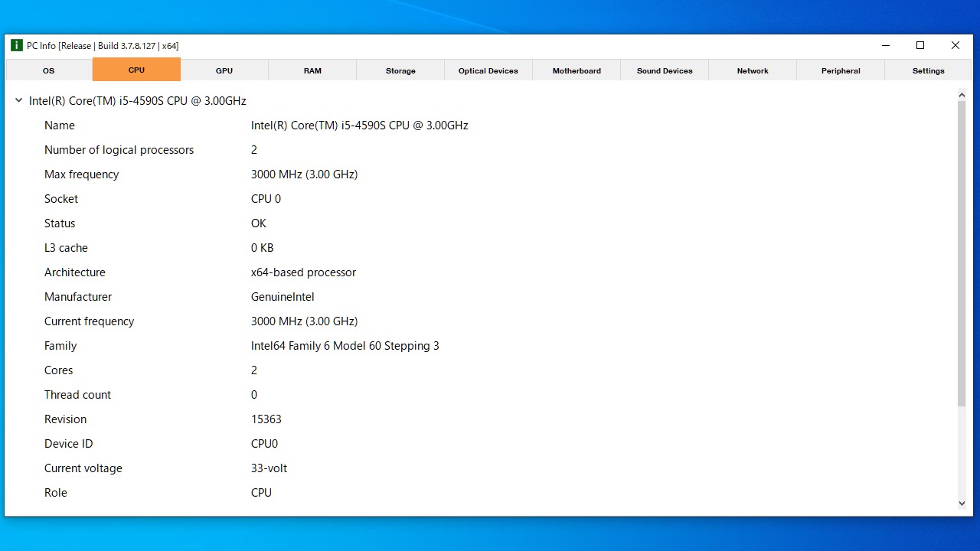This screenshot has height=551, width=980.
Task: Click the x64-based processor value
Action: click(303, 272)
